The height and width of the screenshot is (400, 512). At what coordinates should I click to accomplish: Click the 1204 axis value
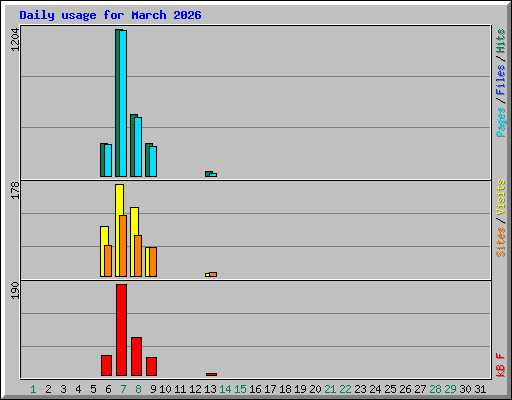point(15,40)
